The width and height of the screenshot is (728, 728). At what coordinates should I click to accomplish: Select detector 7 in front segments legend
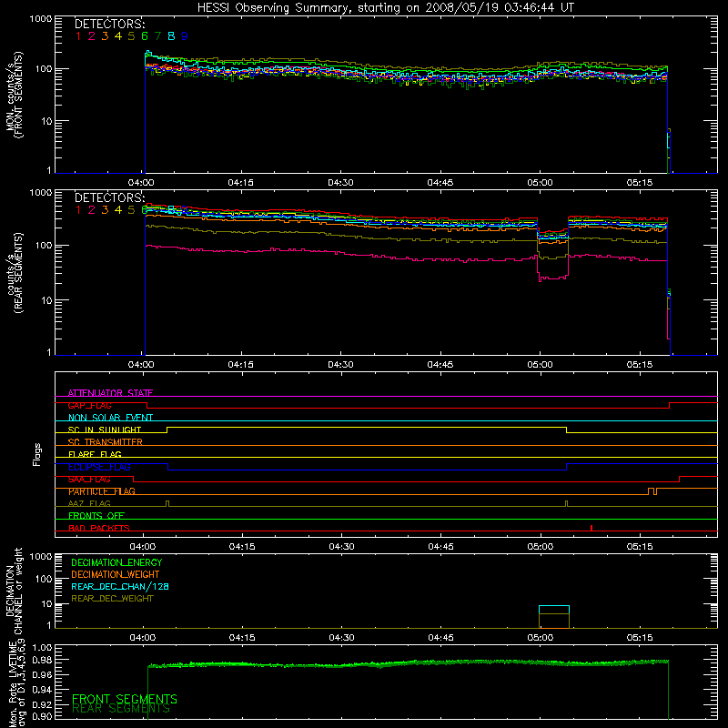(157, 36)
